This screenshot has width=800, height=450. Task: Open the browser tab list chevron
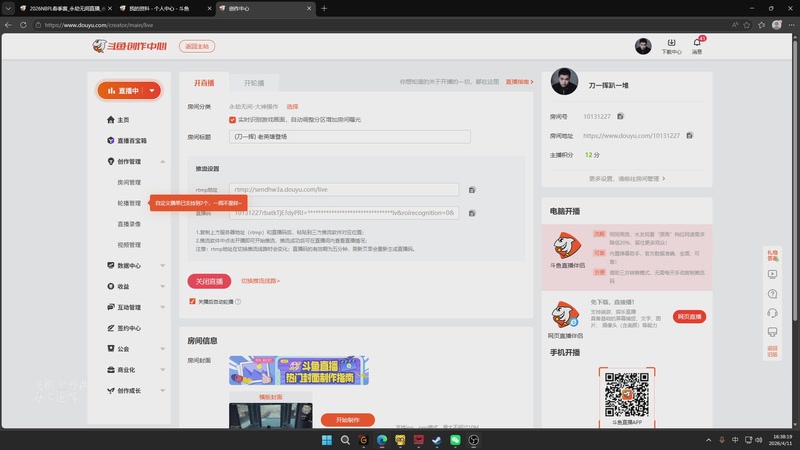(8, 9)
